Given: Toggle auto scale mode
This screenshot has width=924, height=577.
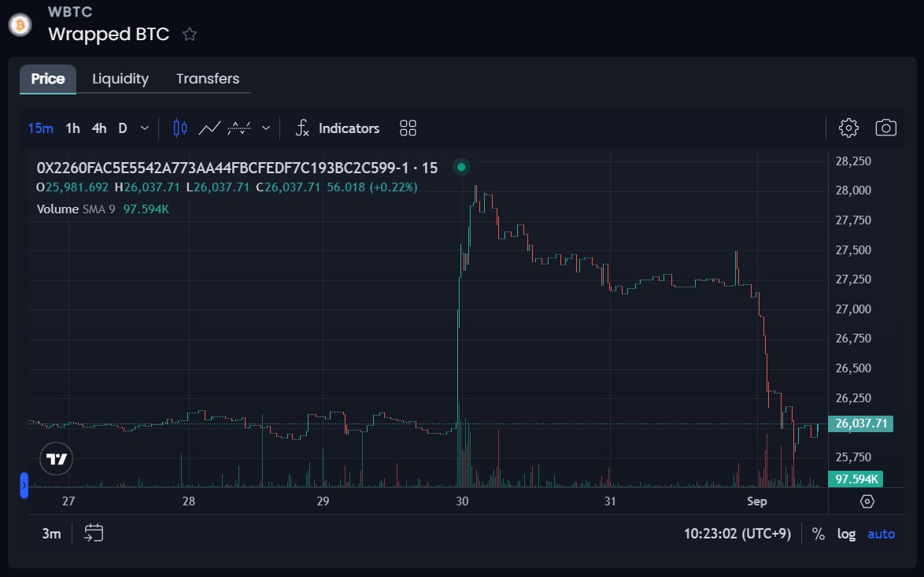Looking at the screenshot, I should click(881, 534).
